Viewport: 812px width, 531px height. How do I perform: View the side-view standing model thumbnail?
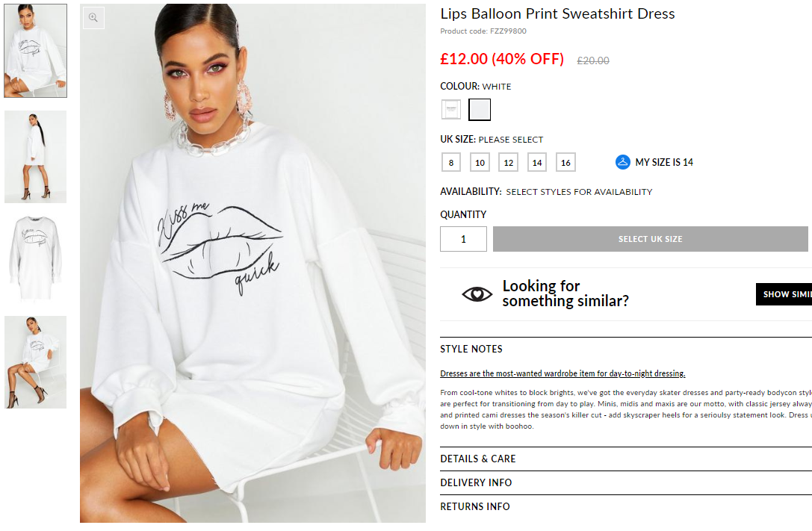35,156
